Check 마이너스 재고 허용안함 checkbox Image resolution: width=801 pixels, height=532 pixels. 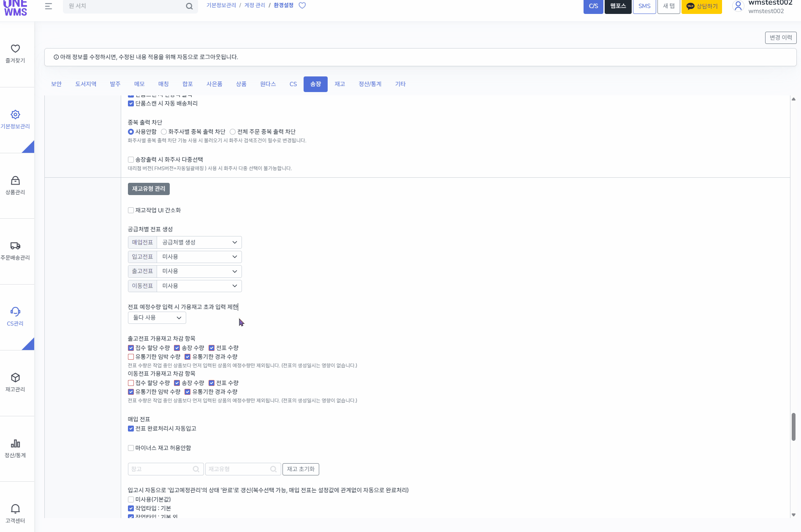(x=131, y=448)
